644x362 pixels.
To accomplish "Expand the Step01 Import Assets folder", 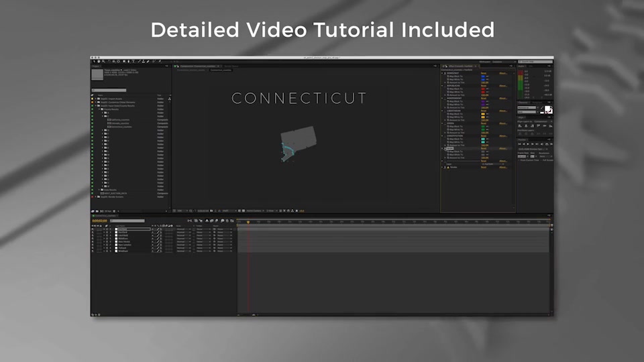I will [x=96, y=99].
